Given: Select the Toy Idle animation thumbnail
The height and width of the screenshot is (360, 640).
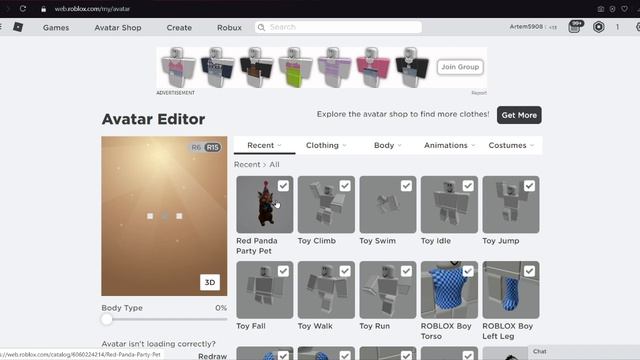Looking at the screenshot, I should [449, 204].
